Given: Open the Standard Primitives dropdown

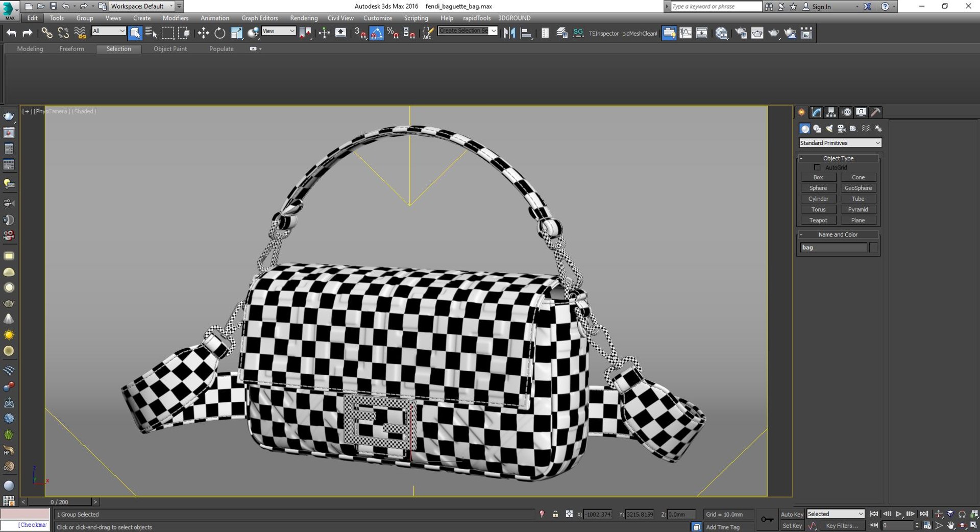Looking at the screenshot, I should pos(840,143).
